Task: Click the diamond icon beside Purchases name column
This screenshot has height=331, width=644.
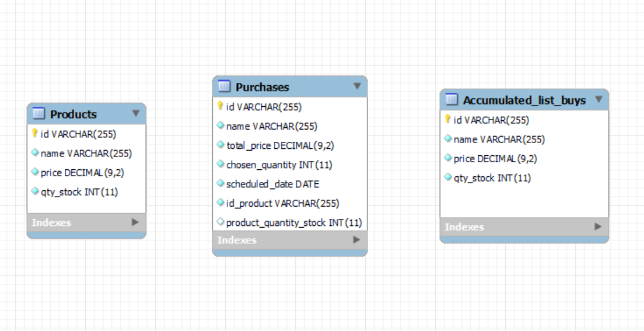Action: [x=220, y=126]
